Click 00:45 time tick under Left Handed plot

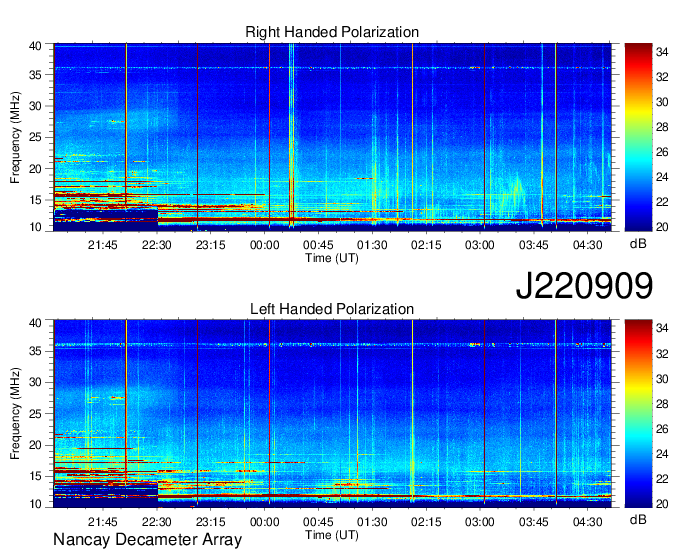318,522
